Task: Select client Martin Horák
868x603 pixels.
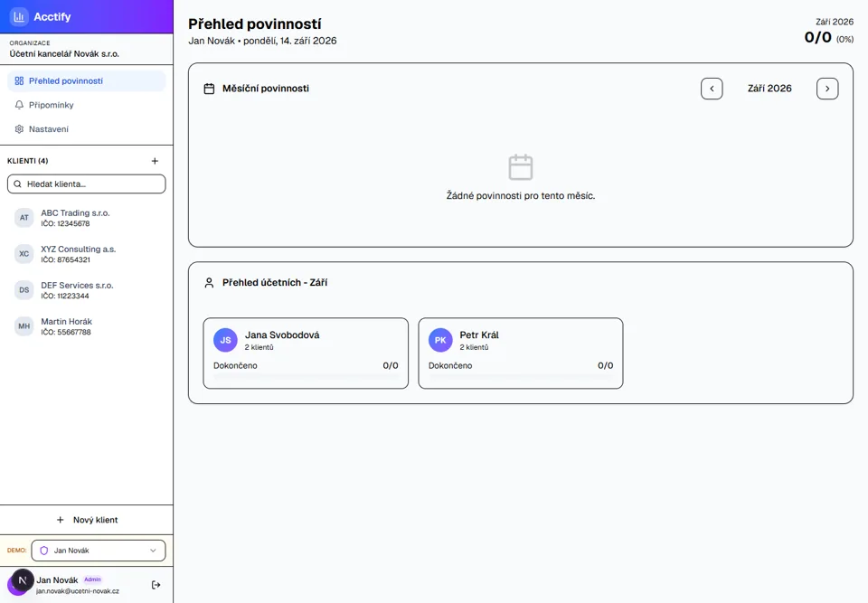Action: pyautogui.click(x=87, y=326)
